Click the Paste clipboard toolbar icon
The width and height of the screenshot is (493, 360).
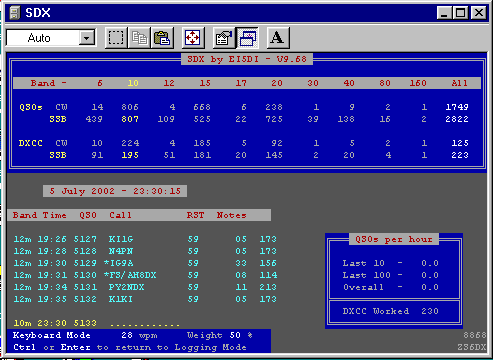coord(162,38)
